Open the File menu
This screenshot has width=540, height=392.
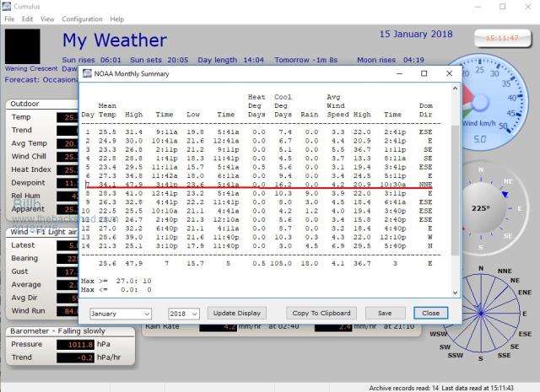tap(10, 19)
